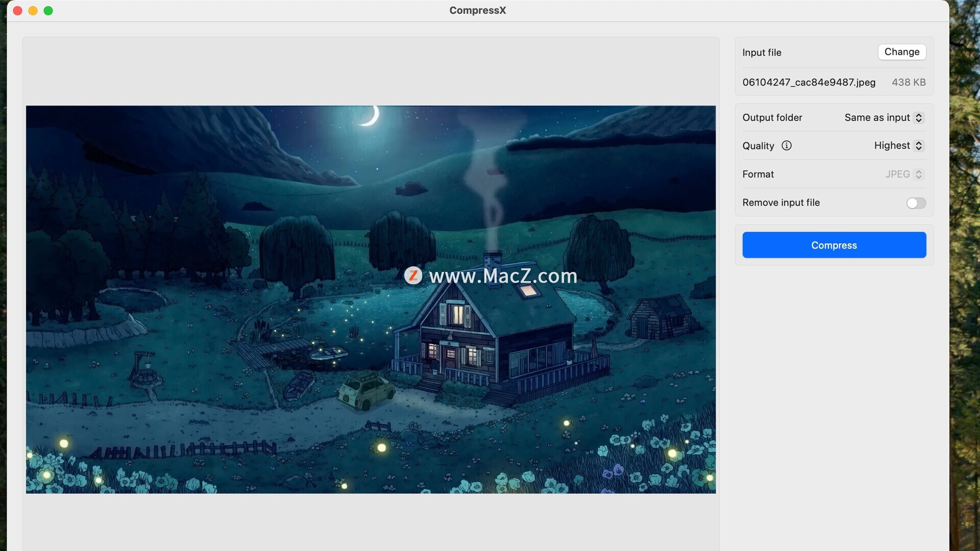This screenshot has height=551, width=980.
Task: Click the night cottage image preview
Action: point(371,299)
